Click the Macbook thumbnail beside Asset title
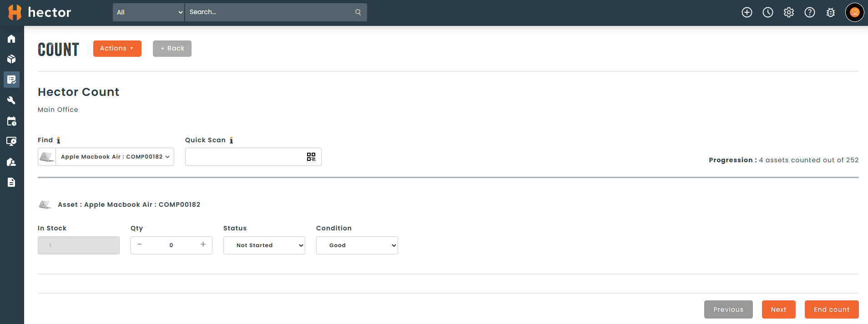The width and height of the screenshot is (868, 324). click(45, 204)
